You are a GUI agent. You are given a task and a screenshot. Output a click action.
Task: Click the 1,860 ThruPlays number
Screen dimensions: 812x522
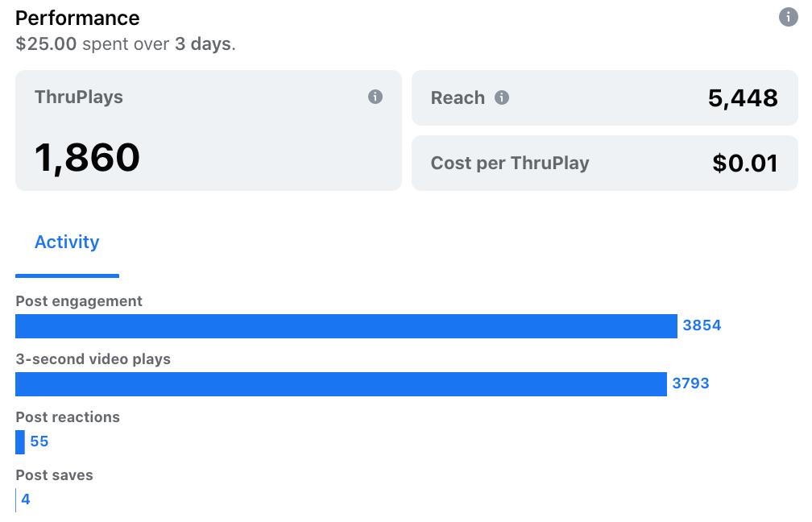(x=87, y=157)
